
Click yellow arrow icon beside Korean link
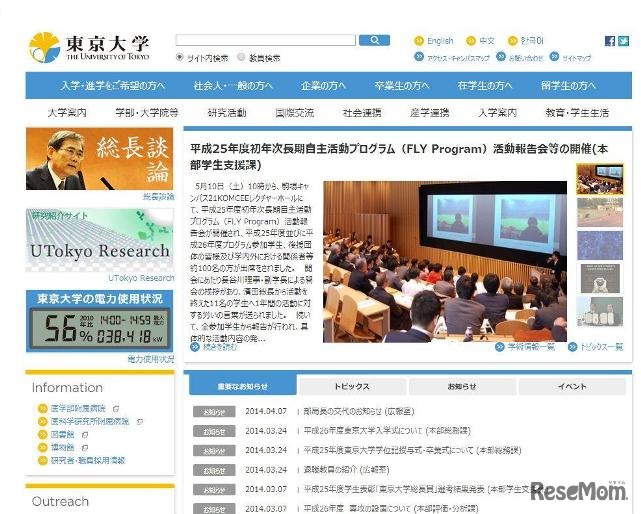point(513,41)
